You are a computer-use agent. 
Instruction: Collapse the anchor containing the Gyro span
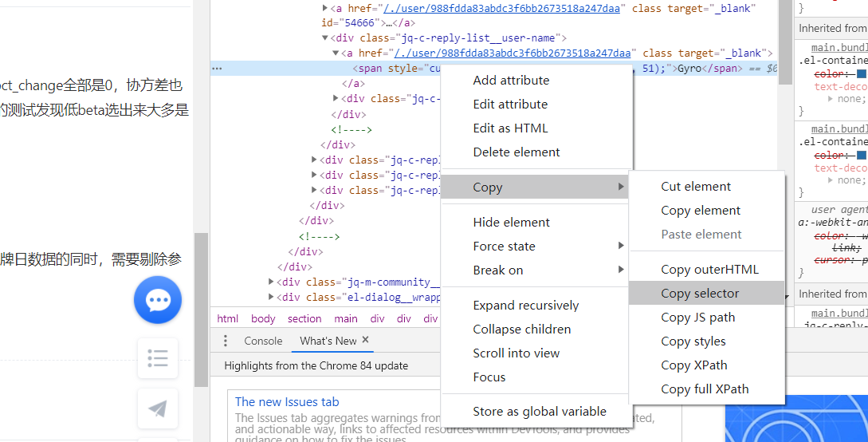336,53
